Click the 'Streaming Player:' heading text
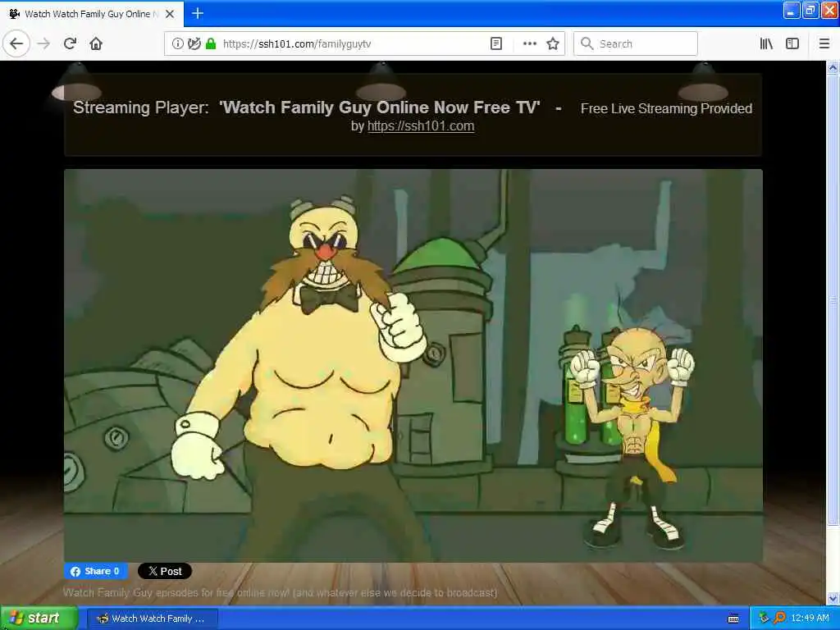The height and width of the screenshot is (630, 840). (141, 107)
